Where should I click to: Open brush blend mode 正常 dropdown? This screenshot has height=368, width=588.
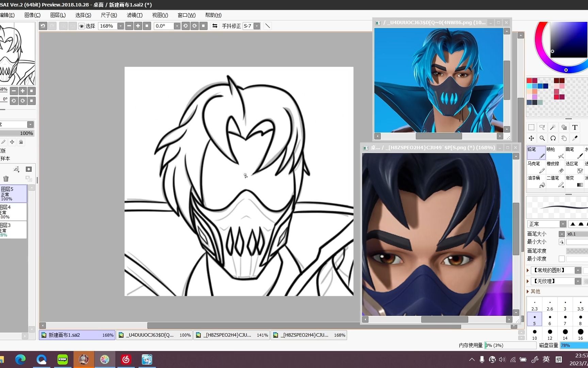click(563, 224)
